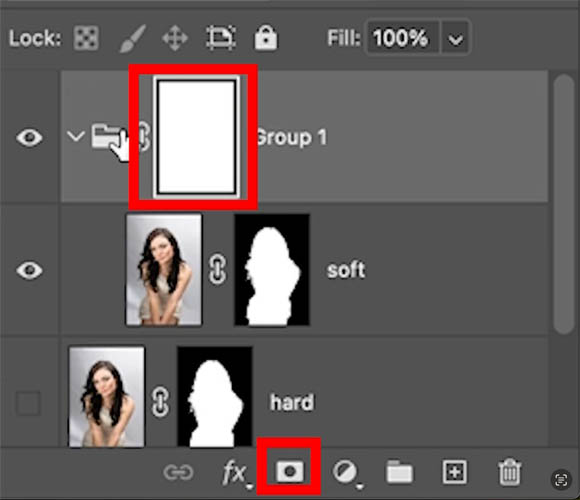Click the link layers chain icon

point(178,472)
